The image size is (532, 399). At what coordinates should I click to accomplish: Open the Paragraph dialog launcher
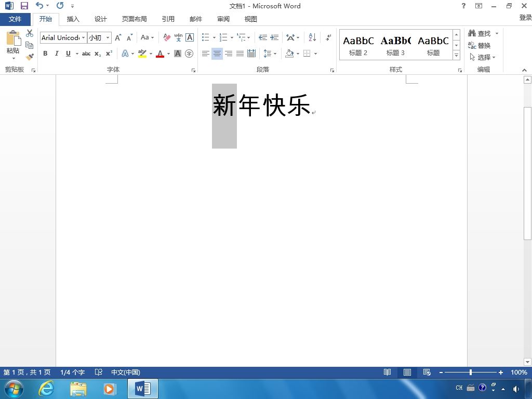(332, 70)
